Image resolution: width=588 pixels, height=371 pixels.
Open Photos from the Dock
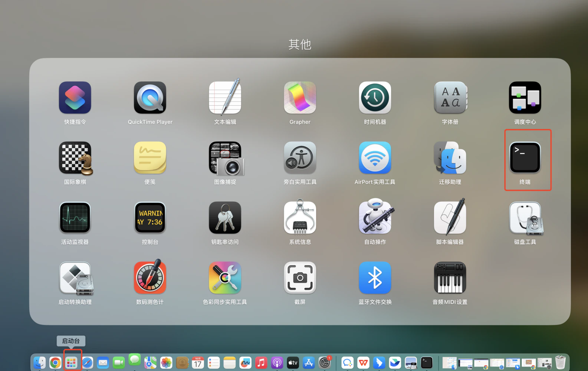click(x=166, y=362)
